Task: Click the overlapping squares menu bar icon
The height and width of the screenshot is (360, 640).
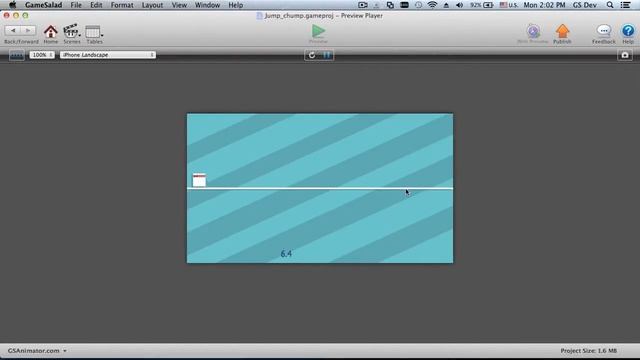Action: click(390, 5)
